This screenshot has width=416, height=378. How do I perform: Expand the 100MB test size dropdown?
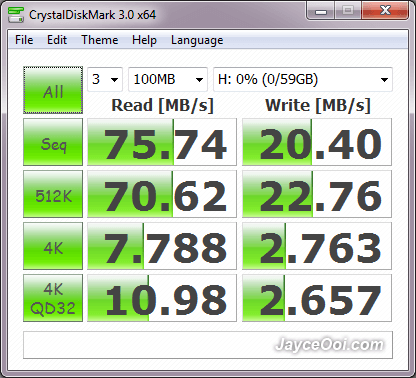[168, 79]
